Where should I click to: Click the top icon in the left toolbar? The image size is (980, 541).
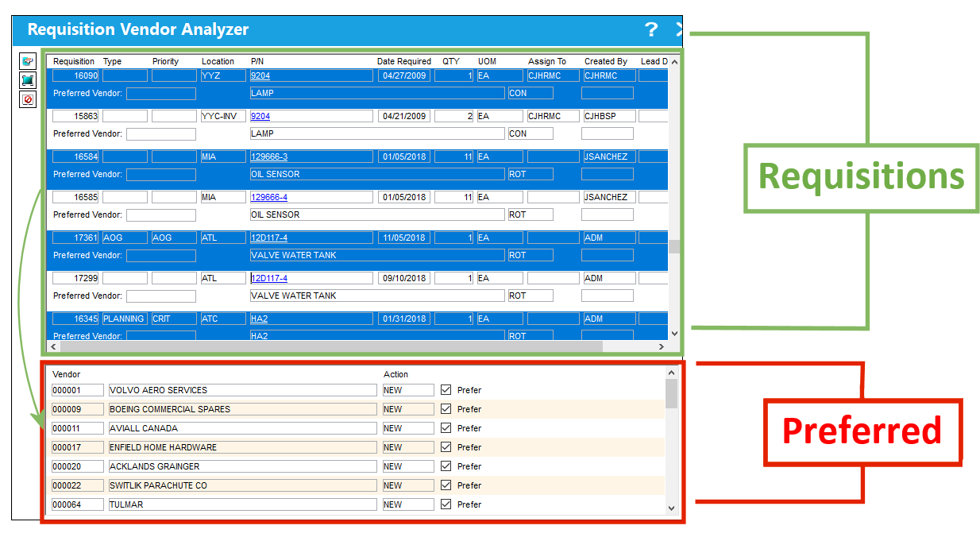(x=28, y=61)
